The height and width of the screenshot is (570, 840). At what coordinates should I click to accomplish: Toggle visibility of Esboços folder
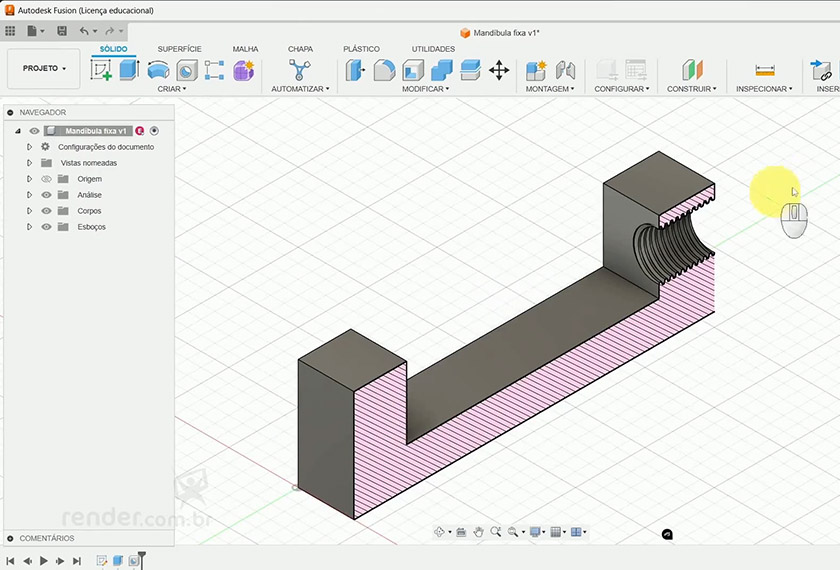46,227
